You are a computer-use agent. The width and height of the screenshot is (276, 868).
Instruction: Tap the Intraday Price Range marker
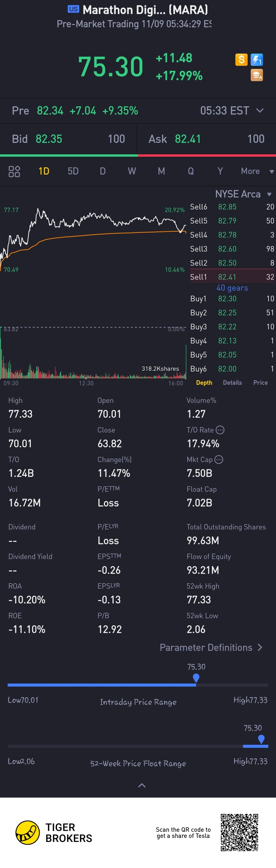pyautogui.click(x=196, y=678)
